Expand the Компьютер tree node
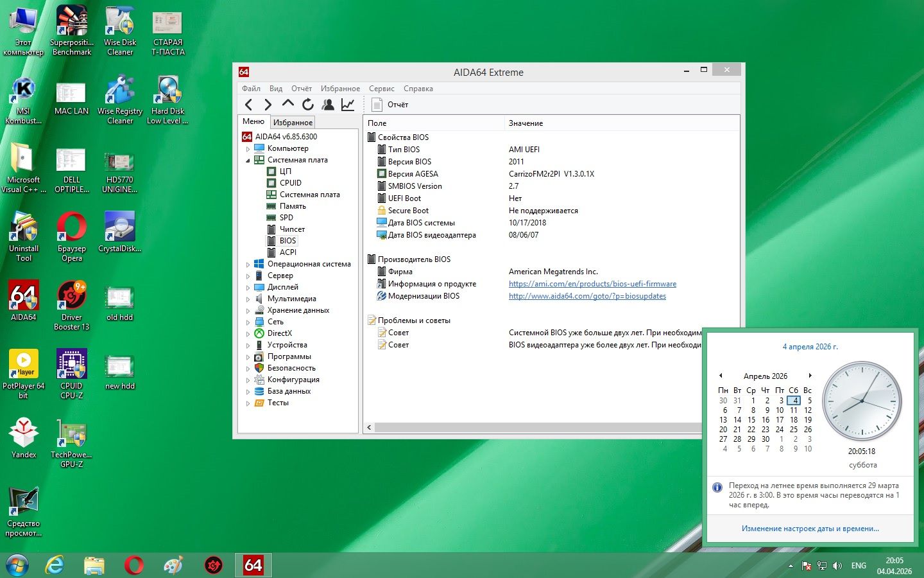The height and width of the screenshot is (578, 924). tap(248, 148)
